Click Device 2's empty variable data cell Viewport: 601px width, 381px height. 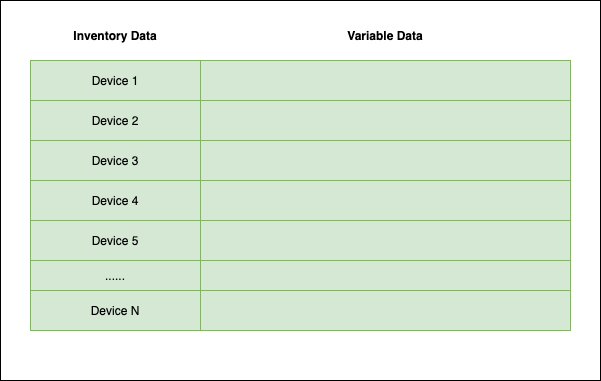[x=386, y=121]
